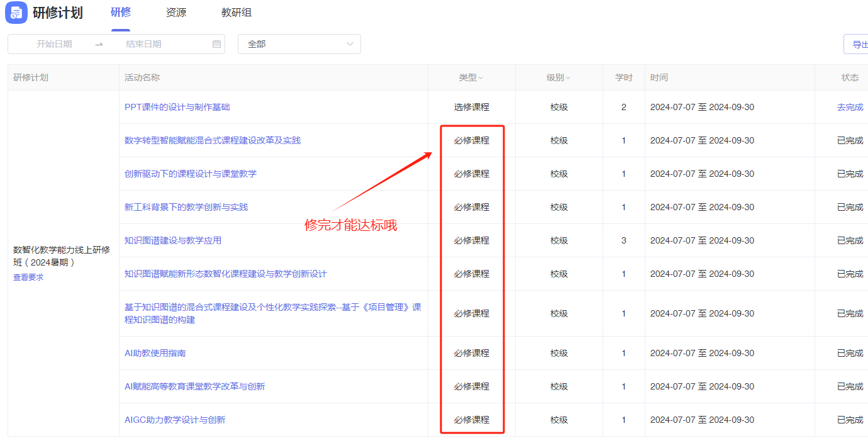Click the 导出 button
The width and height of the screenshot is (868, 448).
pyautogui.click(x=859, y=44)
